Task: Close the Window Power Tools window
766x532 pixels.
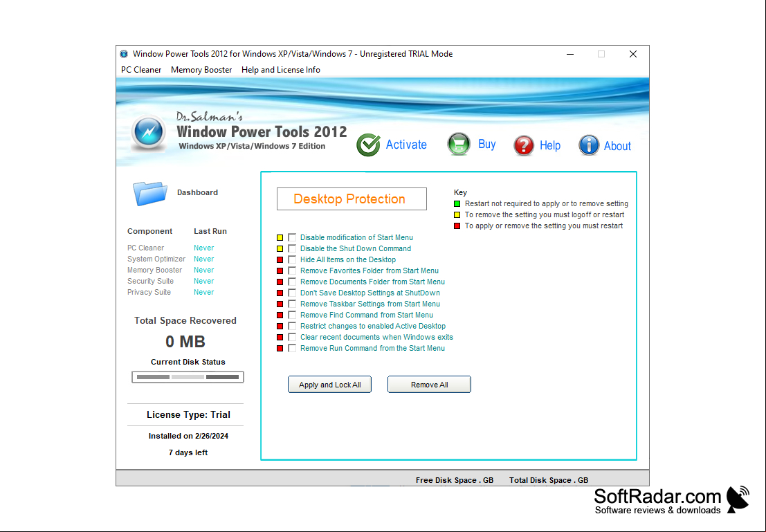Action: [x=633, y=54]
